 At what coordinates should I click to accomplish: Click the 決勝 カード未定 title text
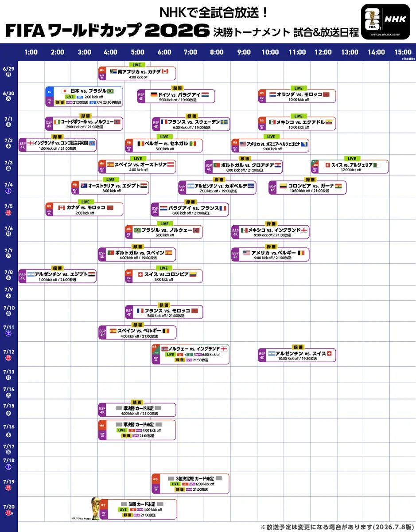141,504
